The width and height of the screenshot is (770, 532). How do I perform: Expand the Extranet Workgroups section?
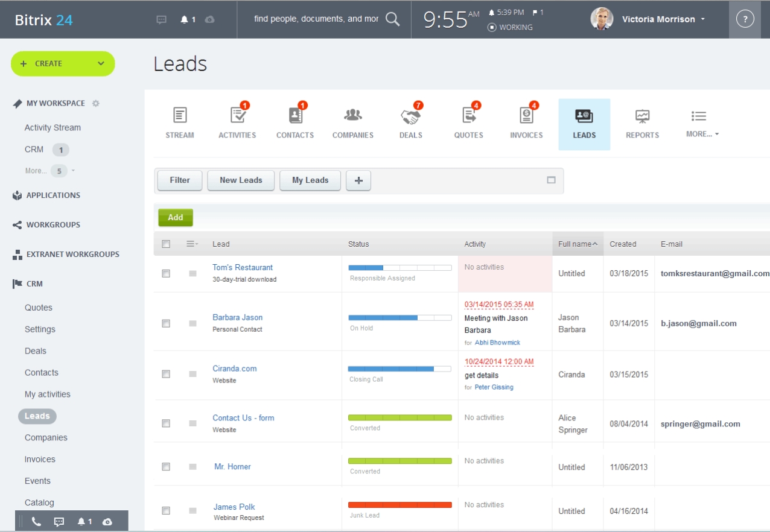[73, 255]
